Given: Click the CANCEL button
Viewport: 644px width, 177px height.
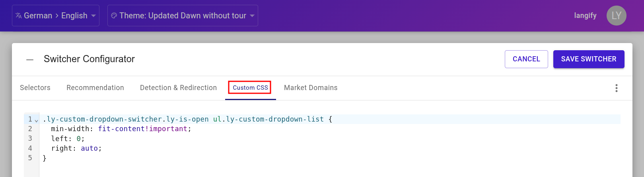Looking at the screenshot, I should point(526,59).
